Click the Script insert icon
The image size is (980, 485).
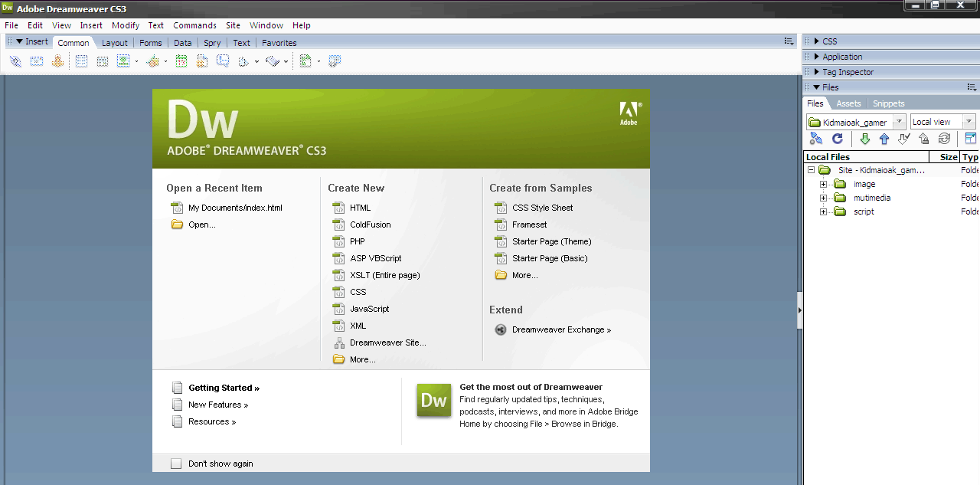273,61
